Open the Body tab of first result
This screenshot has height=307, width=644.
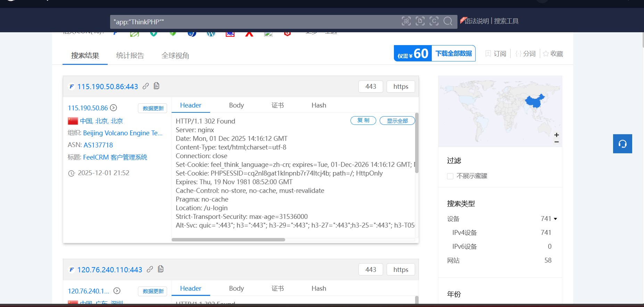point(236,105)
